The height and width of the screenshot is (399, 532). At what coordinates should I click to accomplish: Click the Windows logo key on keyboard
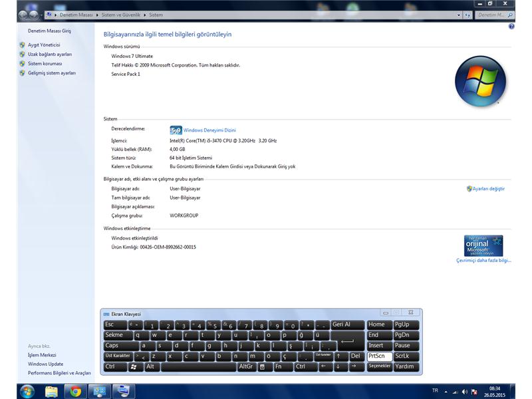pos(136,367)
